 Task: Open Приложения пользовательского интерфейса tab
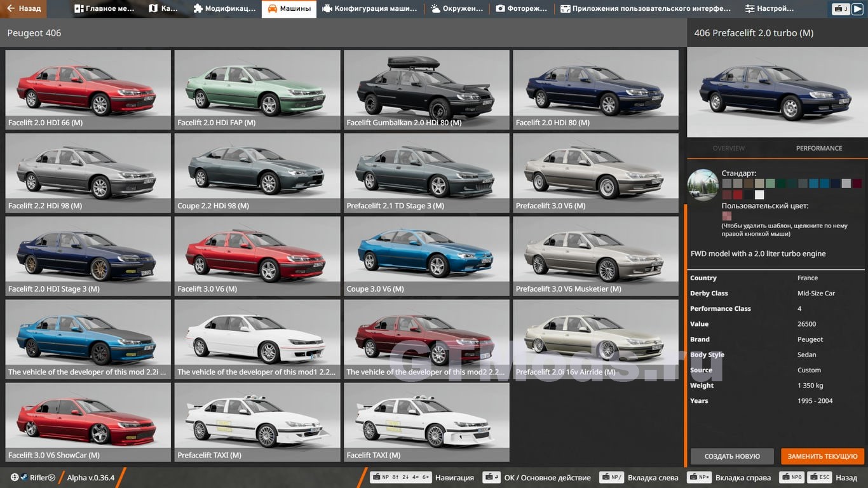click(x=646, y=9)
